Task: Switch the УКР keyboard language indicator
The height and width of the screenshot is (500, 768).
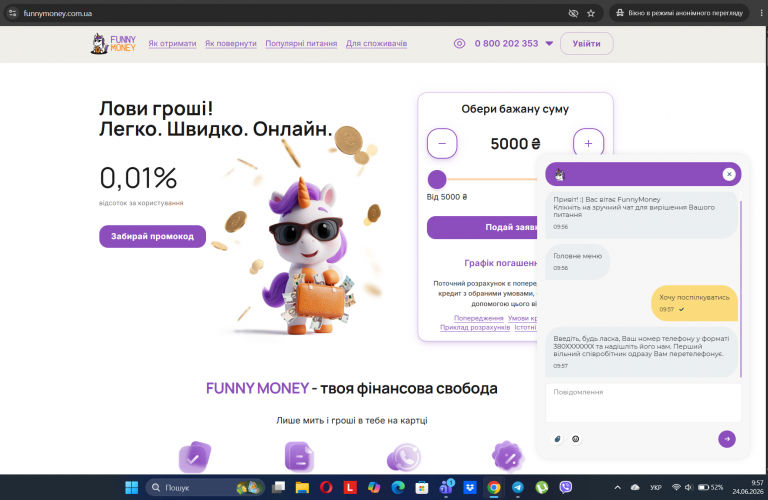Action: pos(656,487)
